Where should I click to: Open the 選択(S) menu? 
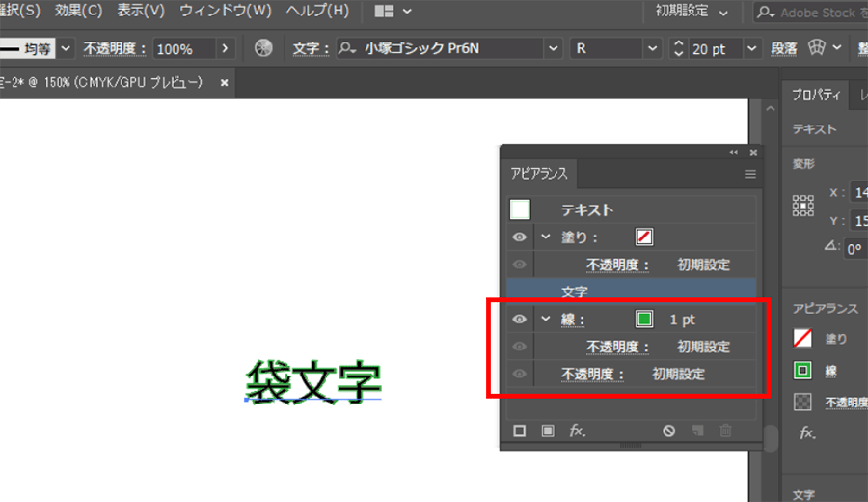[x=19, y=11]
